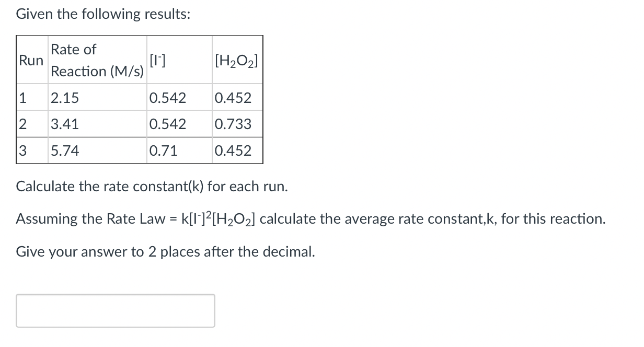Click the 'Calculate the rate constant(k)' sentence
The width and height of the screenshot is (644, 347).
click(152, 187)
